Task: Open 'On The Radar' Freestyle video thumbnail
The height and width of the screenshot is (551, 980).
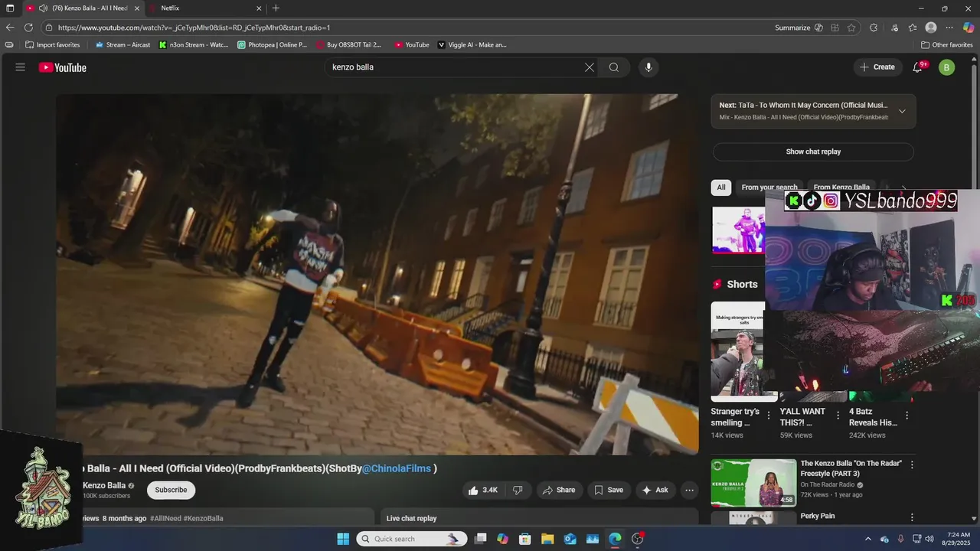Action: pos(753,483)
